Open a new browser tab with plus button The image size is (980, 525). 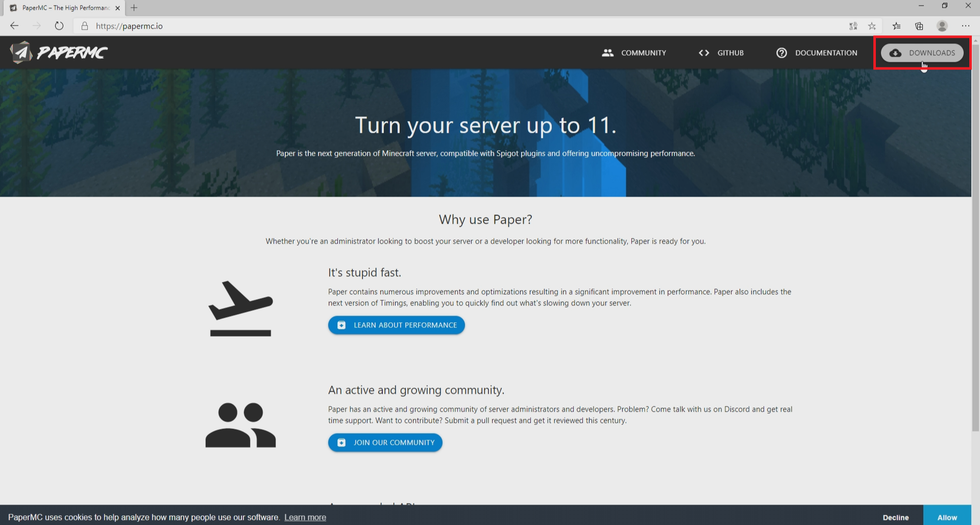coord(134,8)
